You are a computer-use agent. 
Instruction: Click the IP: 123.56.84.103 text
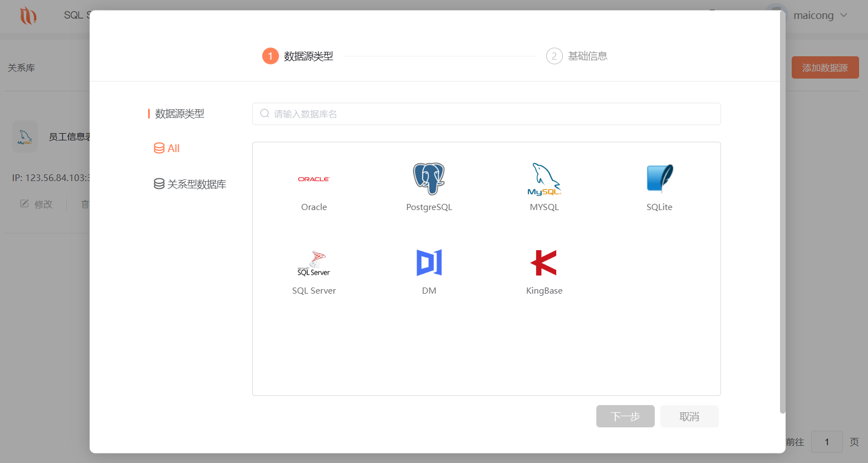click(x=51, y=178)
